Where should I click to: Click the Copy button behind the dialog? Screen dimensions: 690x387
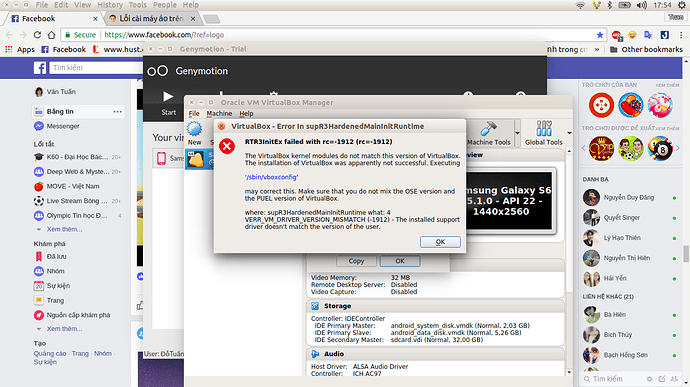356,261
